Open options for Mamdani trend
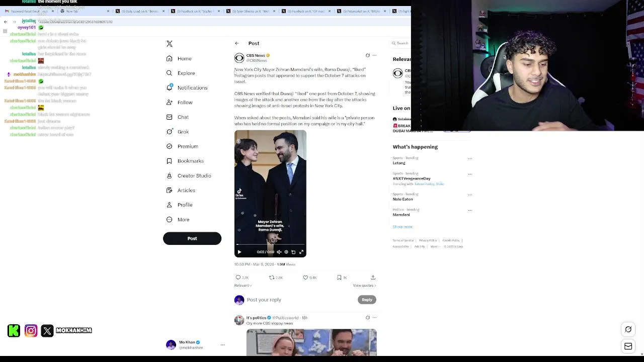The width and height of the screenshot is (644, 362). (470, 210)
